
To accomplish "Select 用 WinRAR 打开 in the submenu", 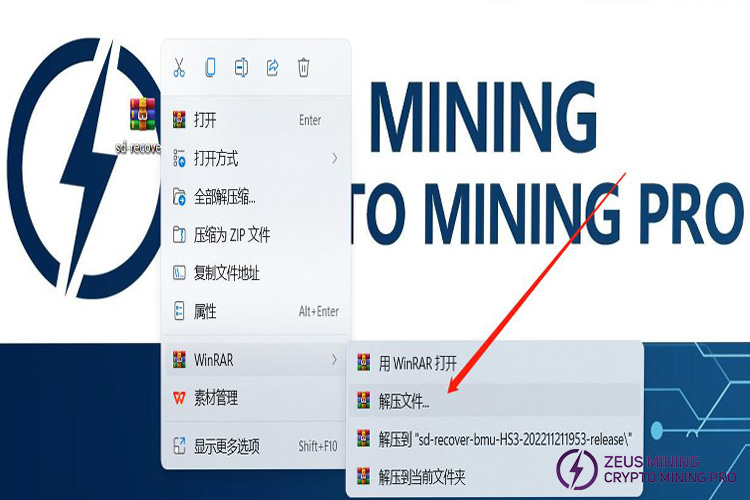I will 420,361.
